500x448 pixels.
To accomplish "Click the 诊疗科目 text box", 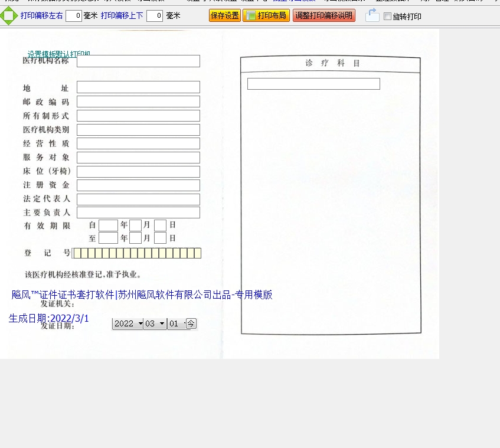I will pos(313,84).
